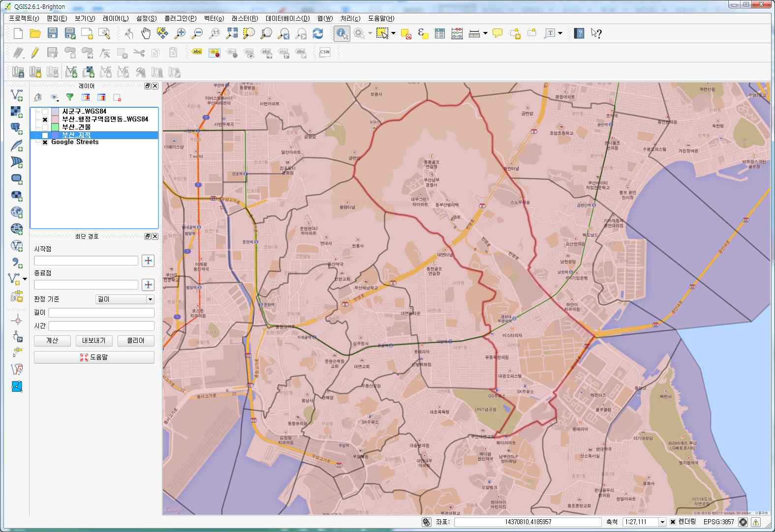Toggle editing with the yellow pencil icon
Viewport: 775px width, 532px height.
tap(35, 53)
